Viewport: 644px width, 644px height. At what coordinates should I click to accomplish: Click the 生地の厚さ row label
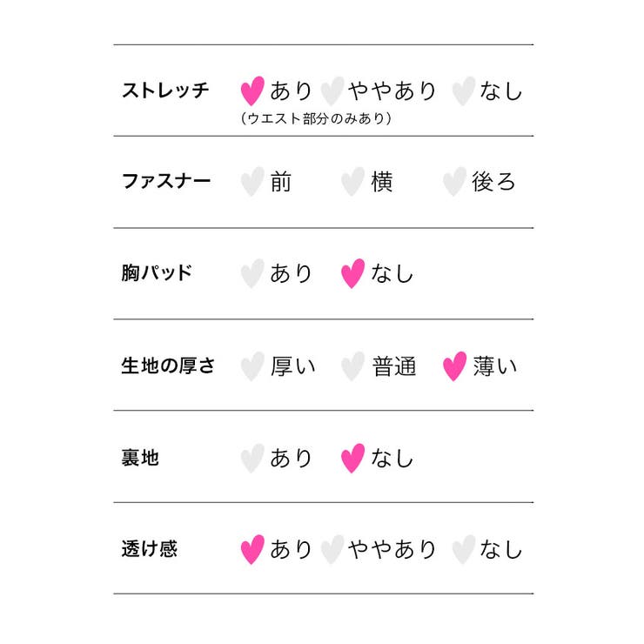168,366
